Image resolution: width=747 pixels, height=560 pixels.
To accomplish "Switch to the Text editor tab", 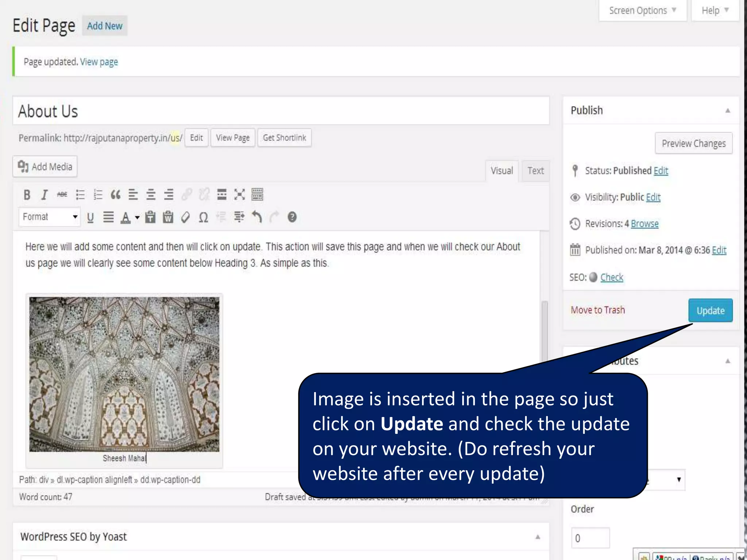I will pyautogui.click(x=535, y=171).
